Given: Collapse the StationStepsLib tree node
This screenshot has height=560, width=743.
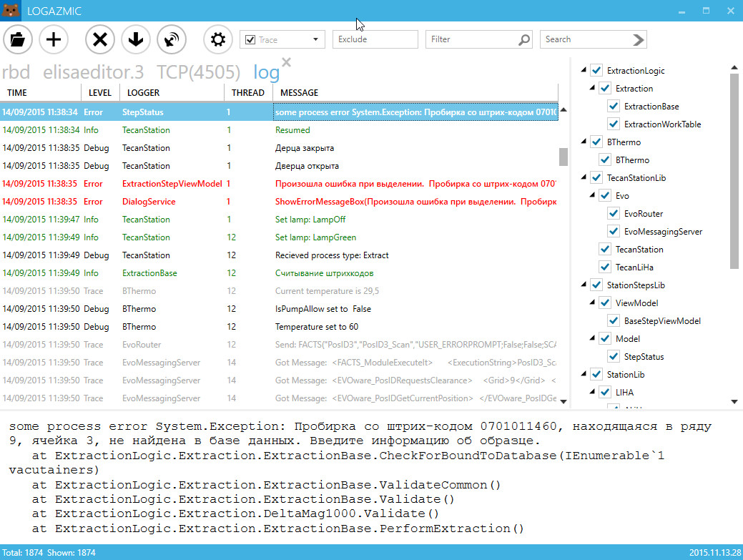Looking at the screenshot, I should [584, 285].
